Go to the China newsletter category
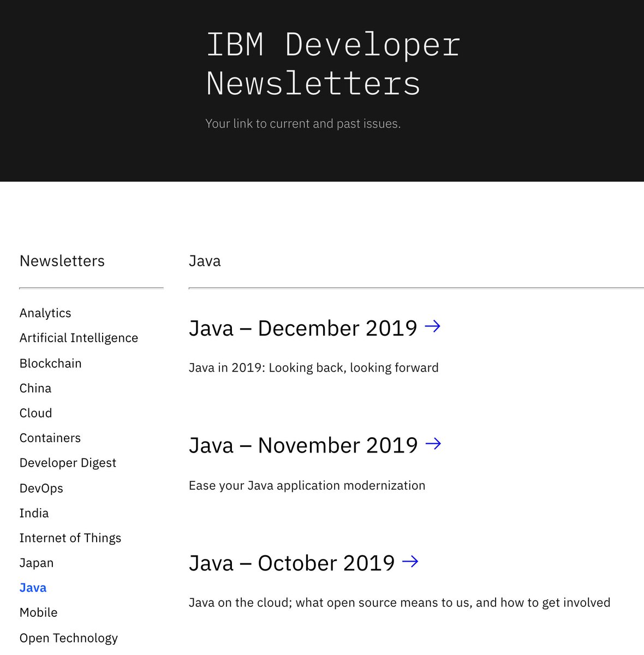Image resolution: width=644 pixels, height=655 pixels. click(35, 388)
